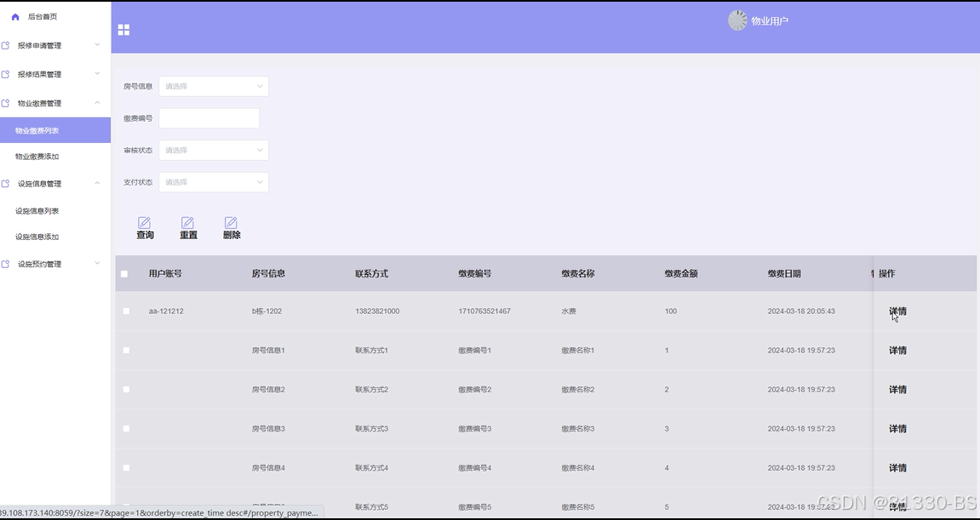
Task: Click the 联系方式 column header
Action: (x=371, y=274)
